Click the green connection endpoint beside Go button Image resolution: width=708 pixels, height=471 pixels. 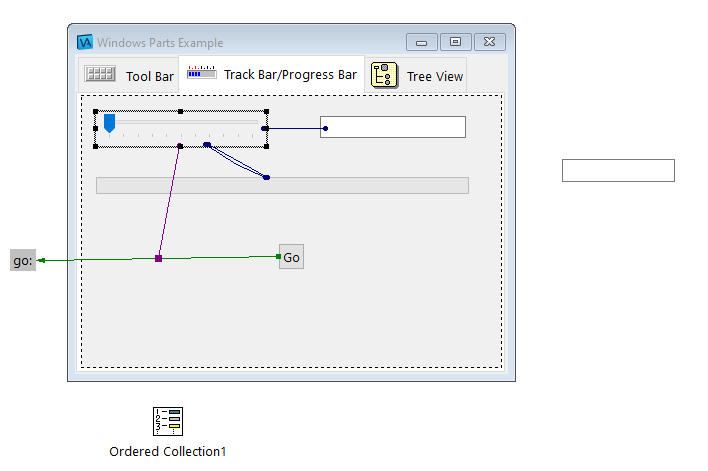tap(278, 257)
